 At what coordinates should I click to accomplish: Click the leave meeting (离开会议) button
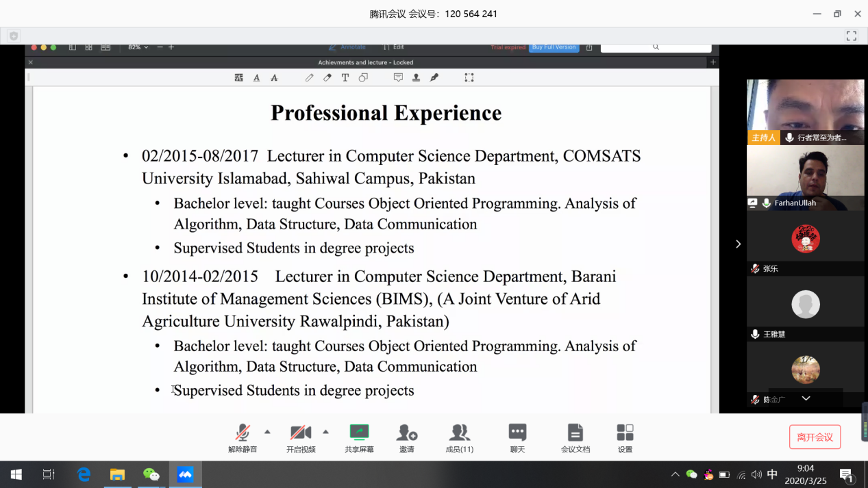[x=815, y=437]
